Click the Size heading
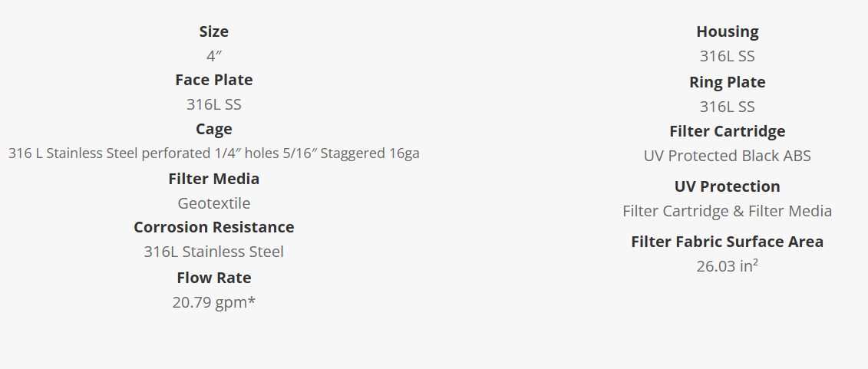Viewport: 868px width, 369px height. (213, 31)
